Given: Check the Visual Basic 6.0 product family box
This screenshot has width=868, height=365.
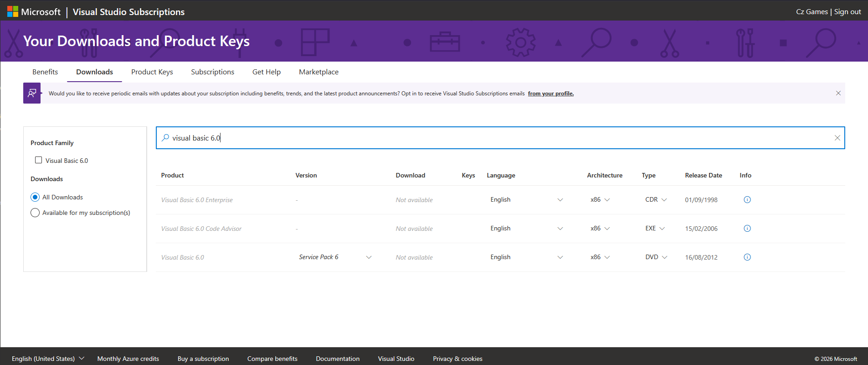Looking at the screenshot, I should coord(39,160).
